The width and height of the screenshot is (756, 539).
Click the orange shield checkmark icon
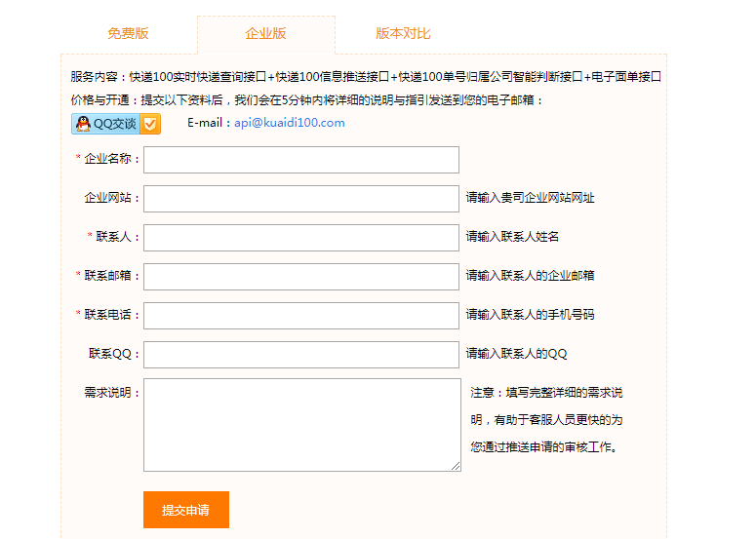click(x=150, y=124)
